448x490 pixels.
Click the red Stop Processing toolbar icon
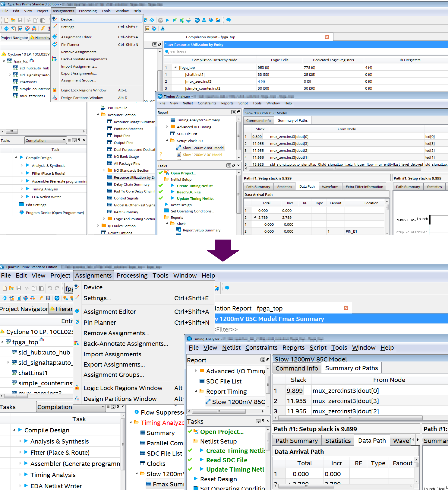point(161,20)
